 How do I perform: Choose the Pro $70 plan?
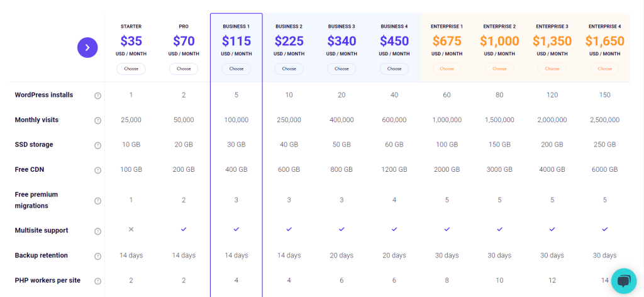pyautogui.click(x=184, y=69)
